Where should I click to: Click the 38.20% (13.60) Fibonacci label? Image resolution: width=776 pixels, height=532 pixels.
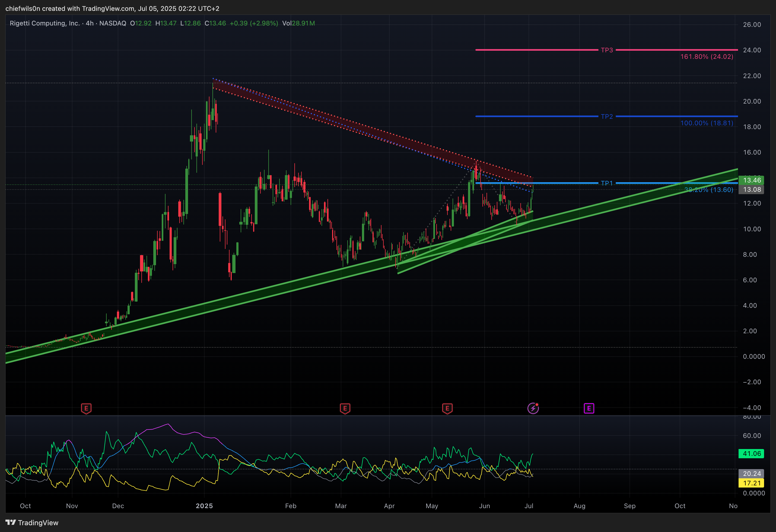pos(708,190)
